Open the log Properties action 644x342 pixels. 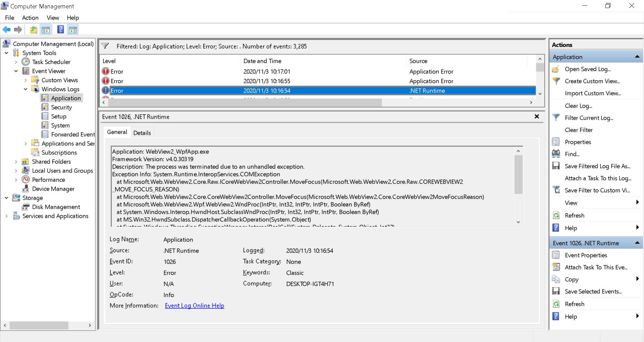[579, 142]
